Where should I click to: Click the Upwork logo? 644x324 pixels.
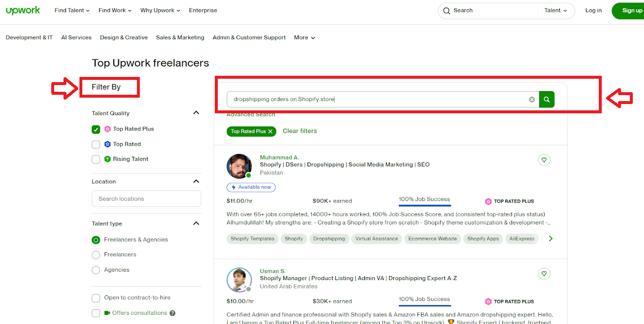tap(23, 10)
